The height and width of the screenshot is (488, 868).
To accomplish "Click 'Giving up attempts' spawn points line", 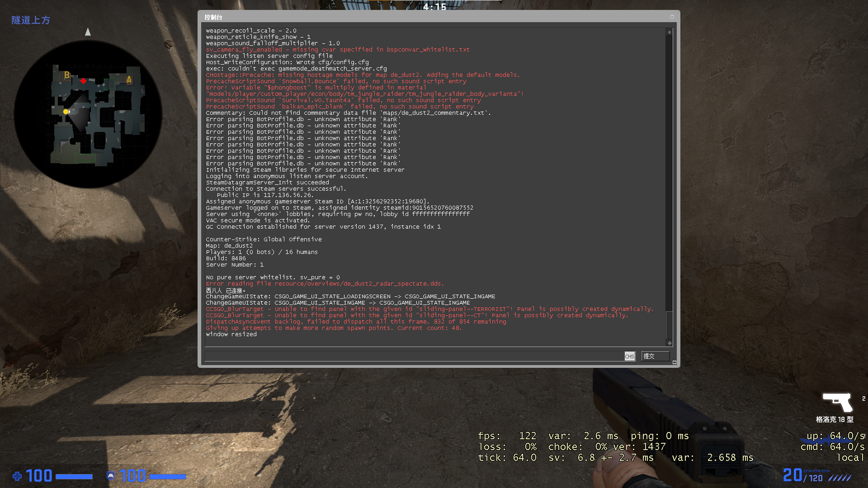I will click(334, 328).
